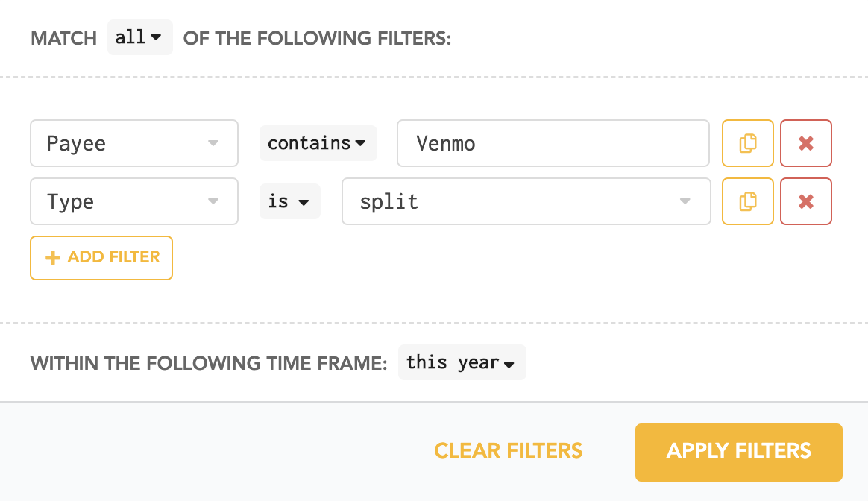
Task: Open the match 'all' selector
Action: (139, 37)
